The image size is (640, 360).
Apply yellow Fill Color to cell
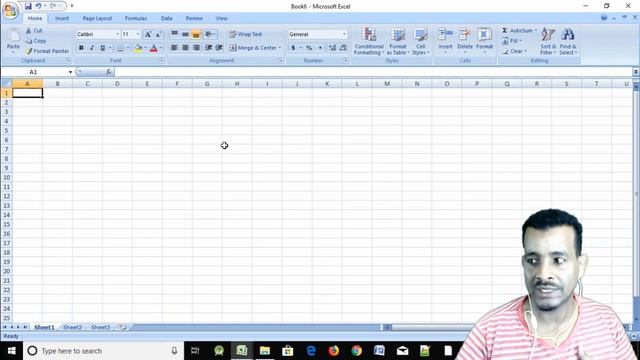pos(138,48)
